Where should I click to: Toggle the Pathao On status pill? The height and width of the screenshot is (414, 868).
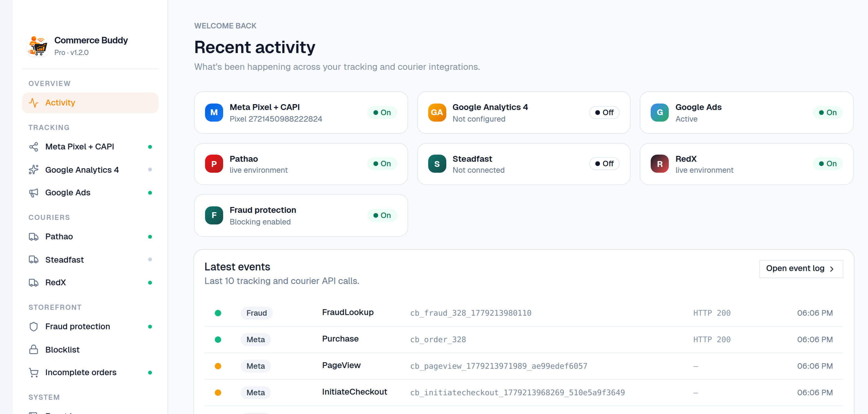point(382,164)
